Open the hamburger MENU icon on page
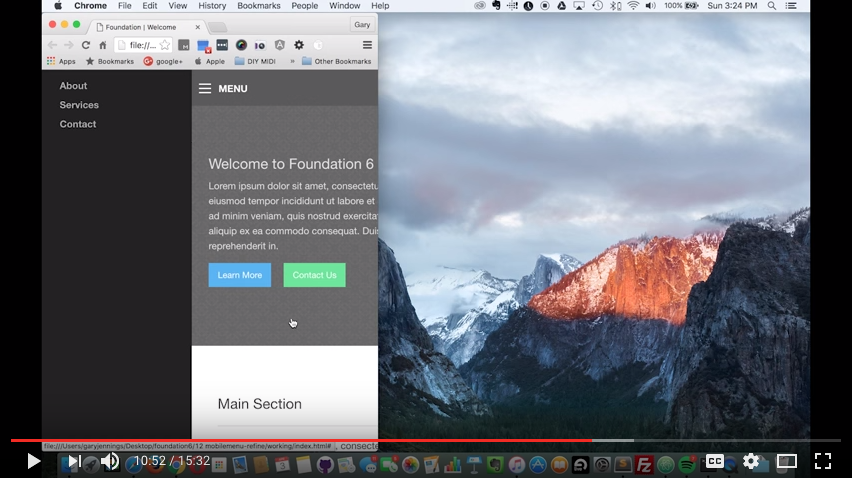The height and width of the screenshot is (478, 852). click(x=205, y=89)
